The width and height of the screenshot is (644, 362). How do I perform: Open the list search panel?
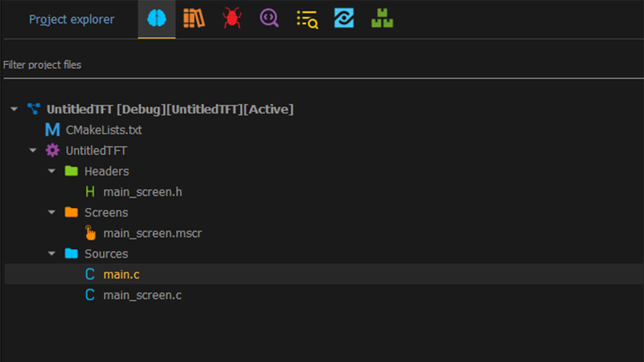click(x=307, y=18)
